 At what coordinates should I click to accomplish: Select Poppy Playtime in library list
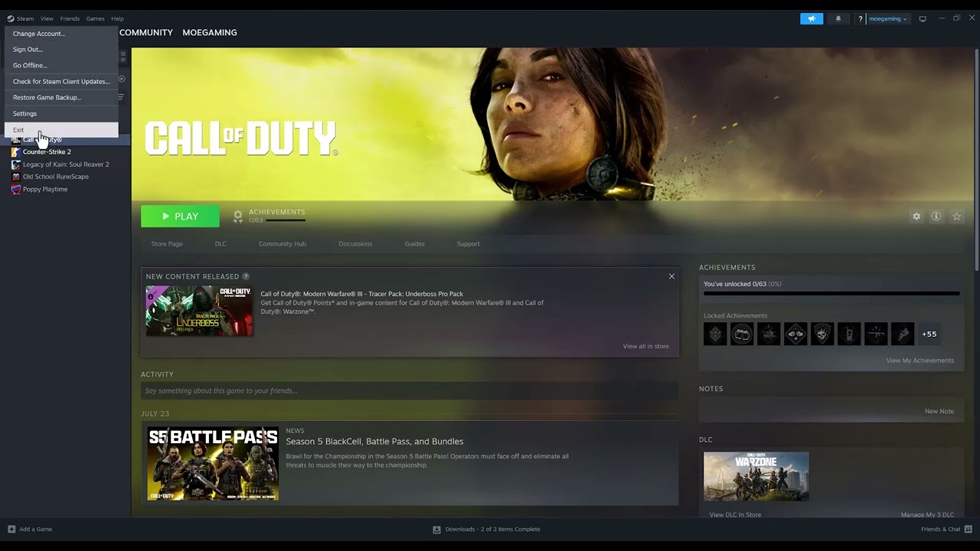(45, 189)
